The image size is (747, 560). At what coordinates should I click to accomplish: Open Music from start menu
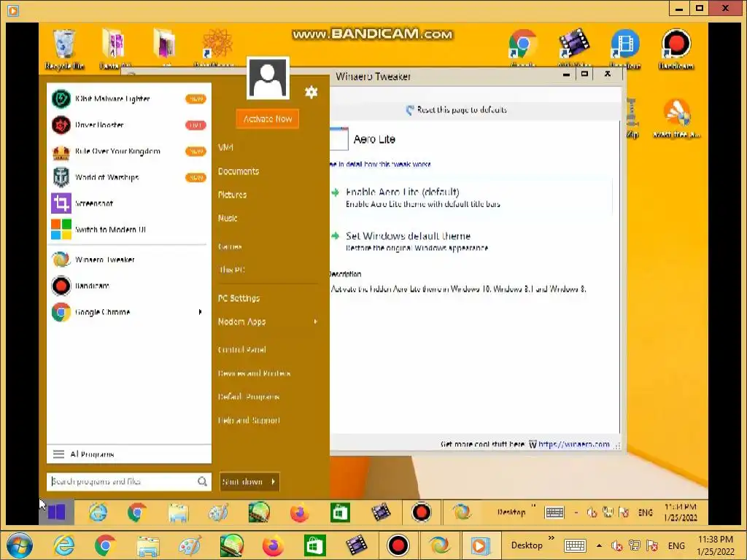[228, 218]
